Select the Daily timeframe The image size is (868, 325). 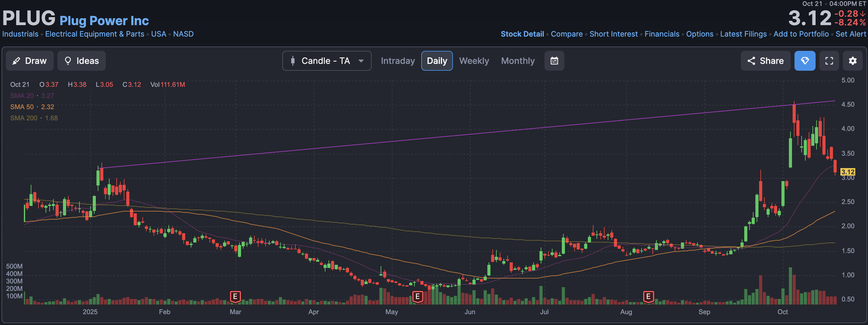pos(437,60)
